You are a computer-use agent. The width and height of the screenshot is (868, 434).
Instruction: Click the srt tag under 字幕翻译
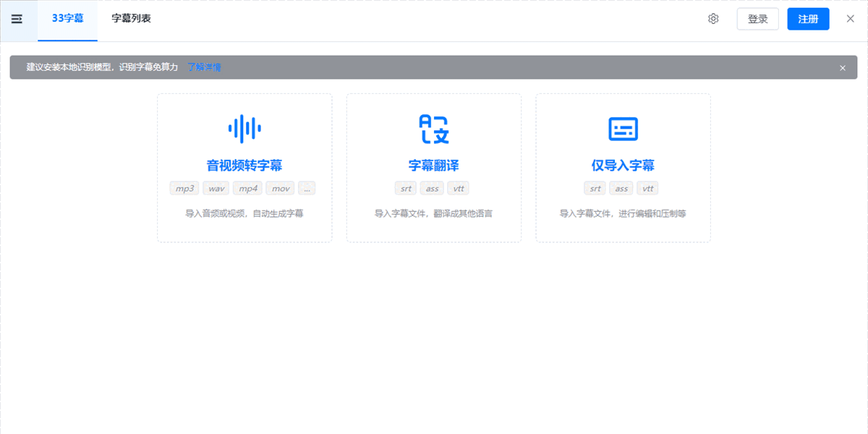(x=405, y=188)
